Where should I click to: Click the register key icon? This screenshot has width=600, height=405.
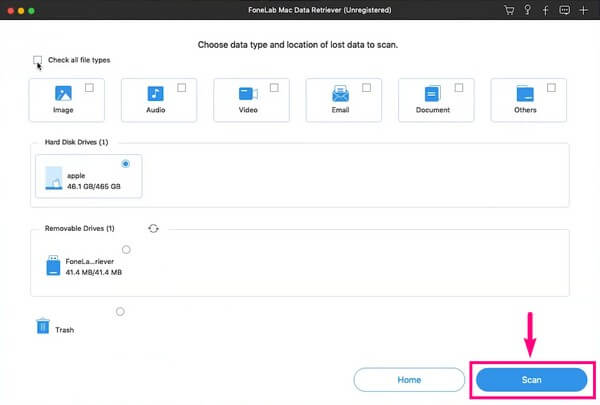click(x=527, y=10)
